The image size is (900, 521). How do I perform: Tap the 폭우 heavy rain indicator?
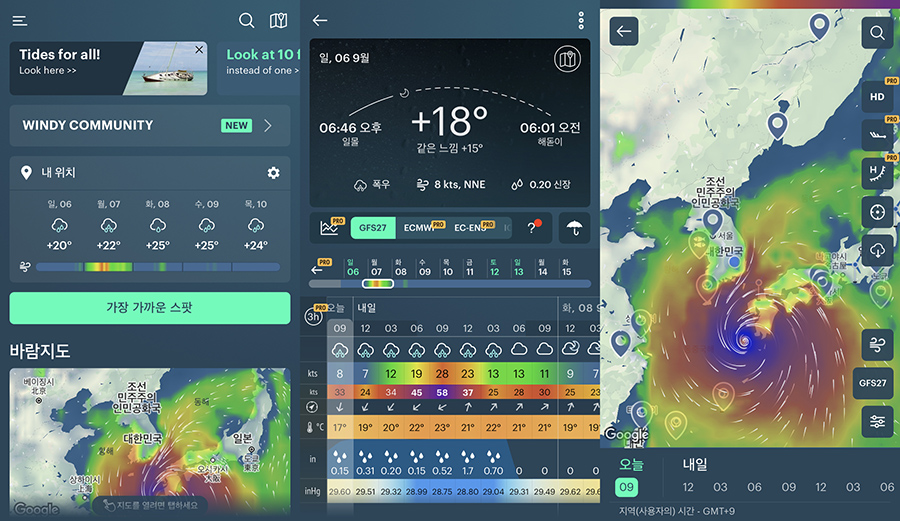click(373, 185)
